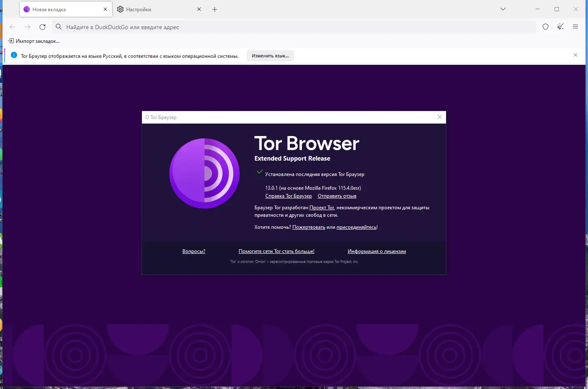Screen dimensions: 588x389
Task: Minimize the browser window
Action: coord(538,9)
